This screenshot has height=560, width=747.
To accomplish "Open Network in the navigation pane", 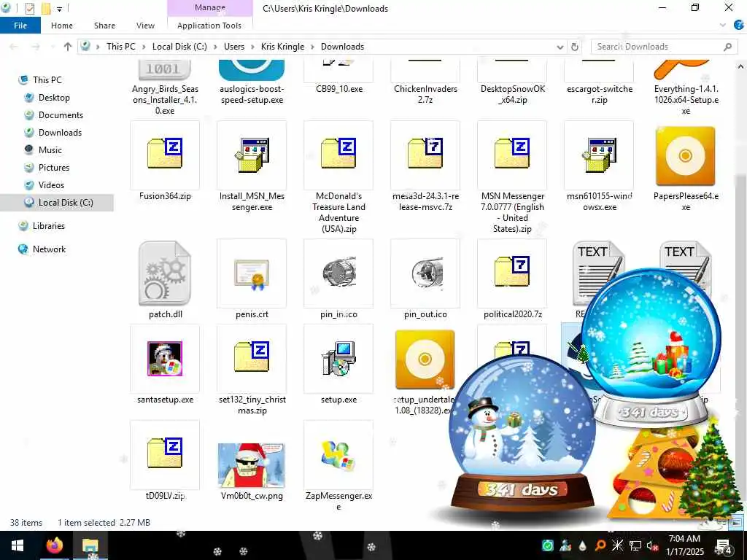I will pyautogui.click(x=49, y=249).
